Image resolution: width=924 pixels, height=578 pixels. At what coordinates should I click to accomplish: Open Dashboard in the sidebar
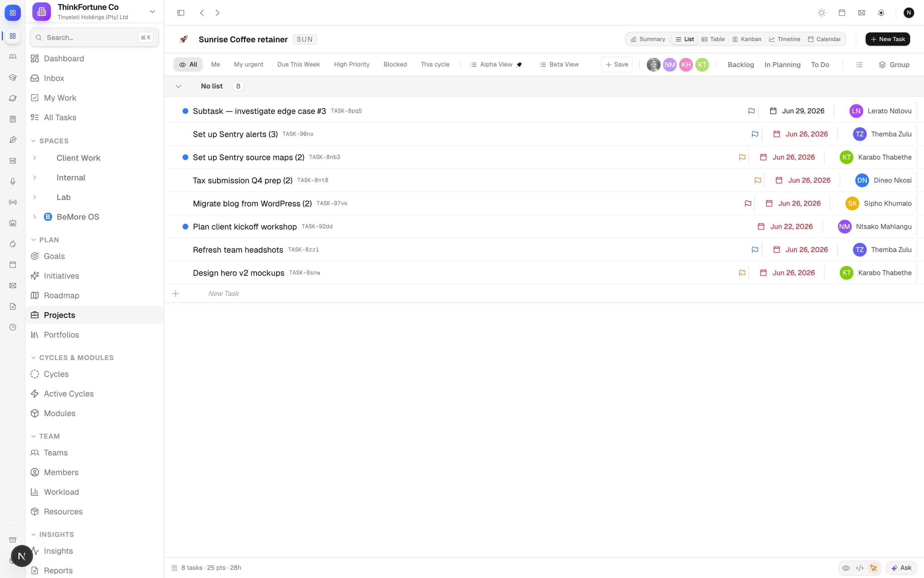tap(94, 59)
